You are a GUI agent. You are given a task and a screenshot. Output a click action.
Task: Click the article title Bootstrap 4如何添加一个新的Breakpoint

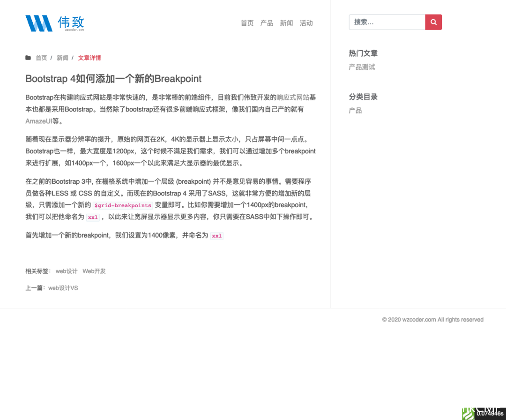(113, 79)
